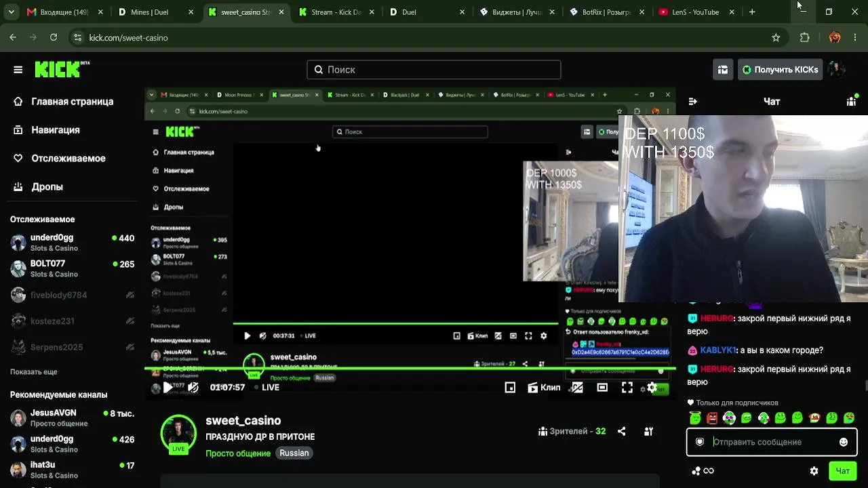The image size is (868, 488).
Task: Click the Получить KICKs button
Action: (780, 70)
